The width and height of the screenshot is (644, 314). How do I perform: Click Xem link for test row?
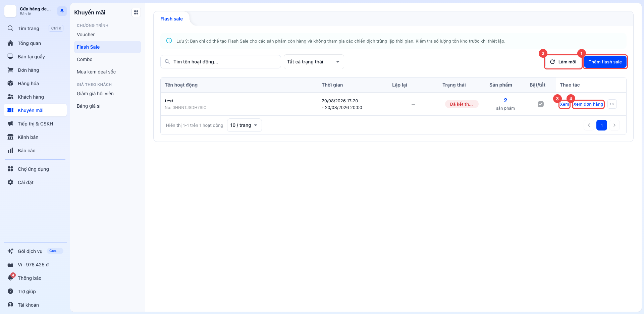coord(565,104)
